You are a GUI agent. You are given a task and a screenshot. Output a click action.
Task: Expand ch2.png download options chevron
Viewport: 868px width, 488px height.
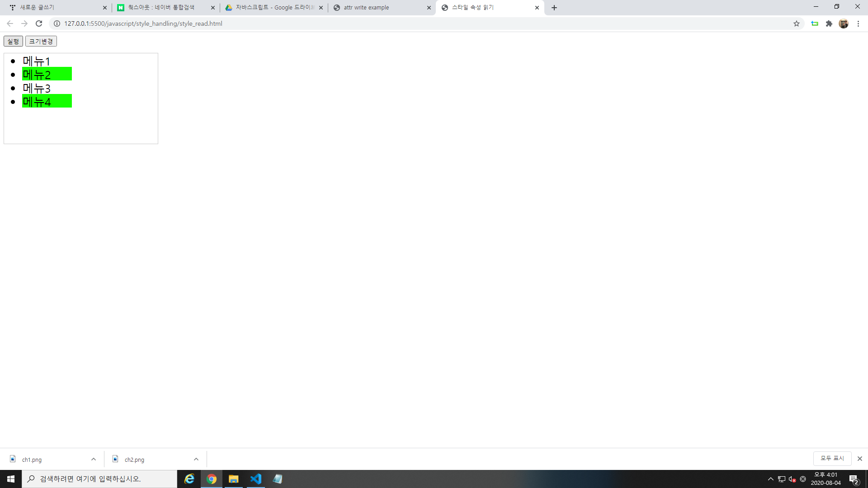point(196,459)
